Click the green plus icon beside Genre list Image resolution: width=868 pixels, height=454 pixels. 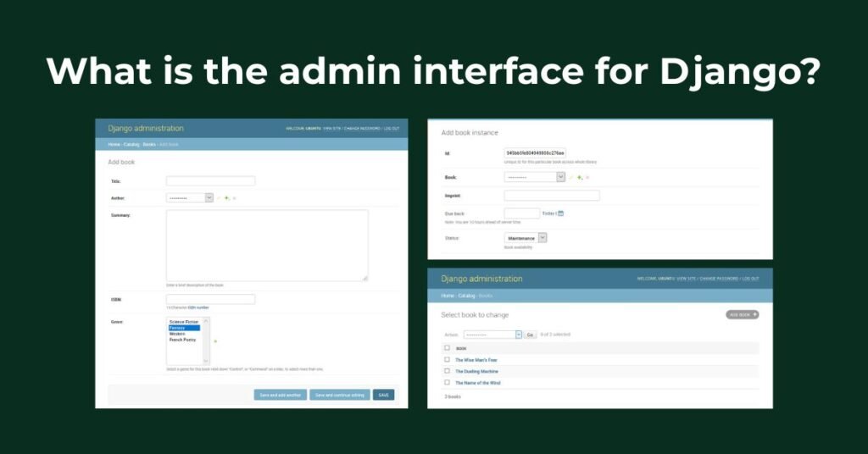click(x=214, y=340)
